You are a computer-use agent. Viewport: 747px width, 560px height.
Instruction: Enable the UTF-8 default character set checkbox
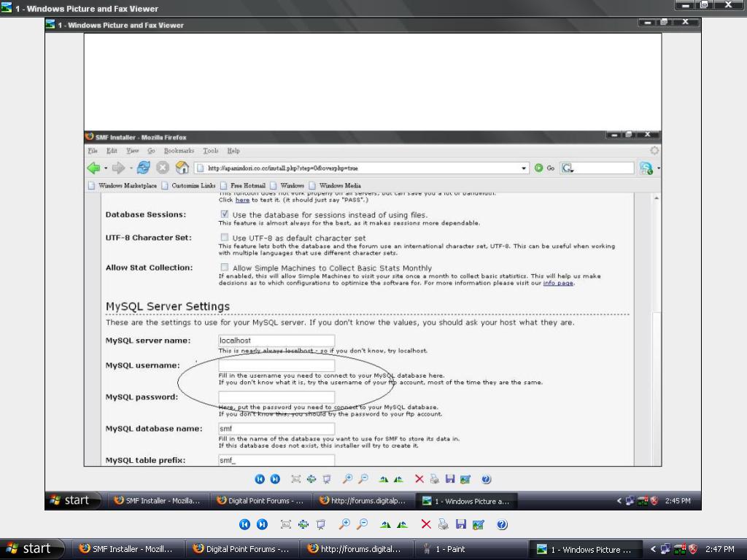(225, 237)
